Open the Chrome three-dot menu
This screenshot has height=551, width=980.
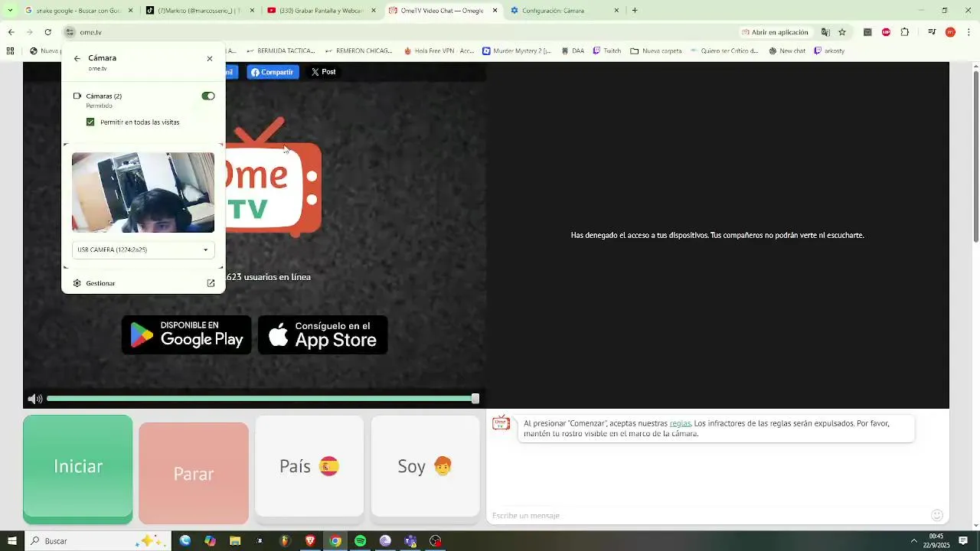click(969, 32)
